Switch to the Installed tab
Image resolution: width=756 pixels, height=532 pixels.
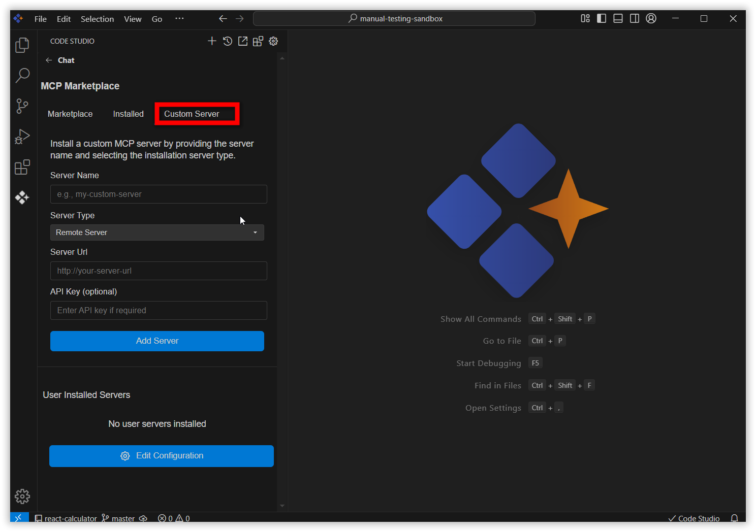pyautogui.click(x=128, y=114)
